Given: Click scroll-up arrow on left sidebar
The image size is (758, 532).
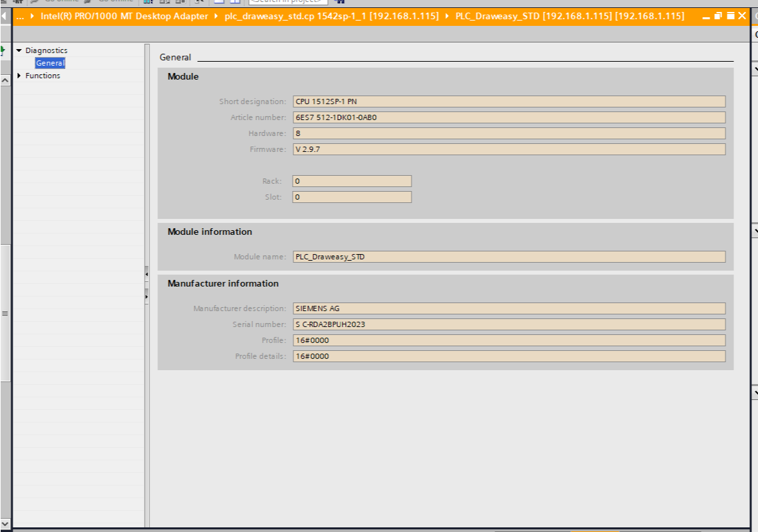Looking at the screenshot, I should [5, 80].
